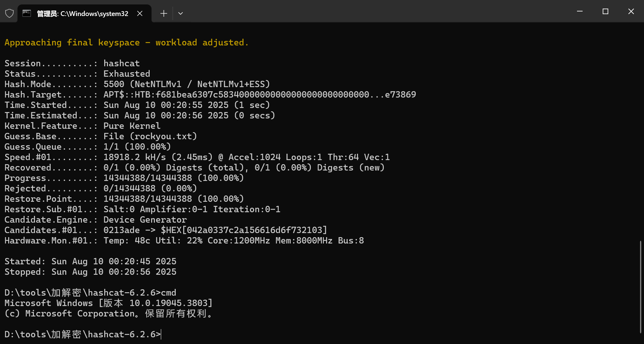Minimize the terminal window
The width and height of the screenshot is (644, 344).
[x=580, y=12]
